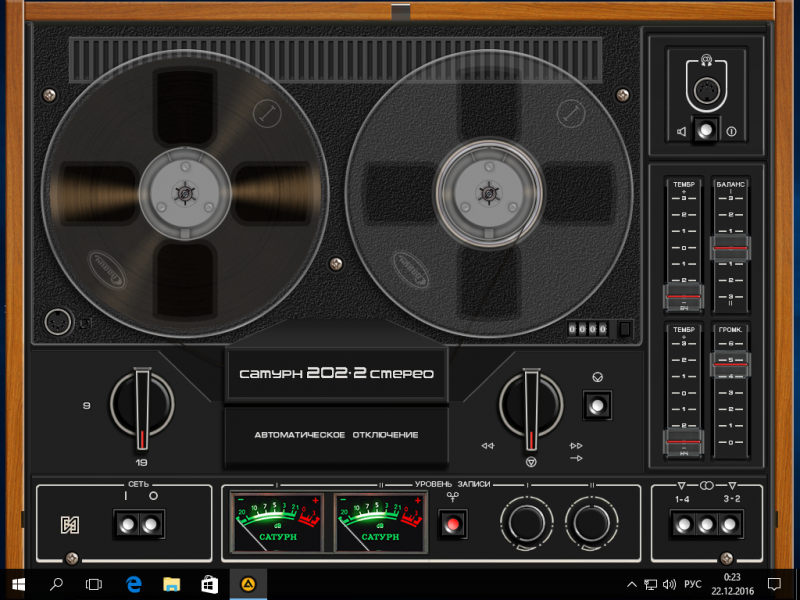Click the БАЛАНС slider handle
The height and width of the screenshot is (600, 800).
(730, 248)
